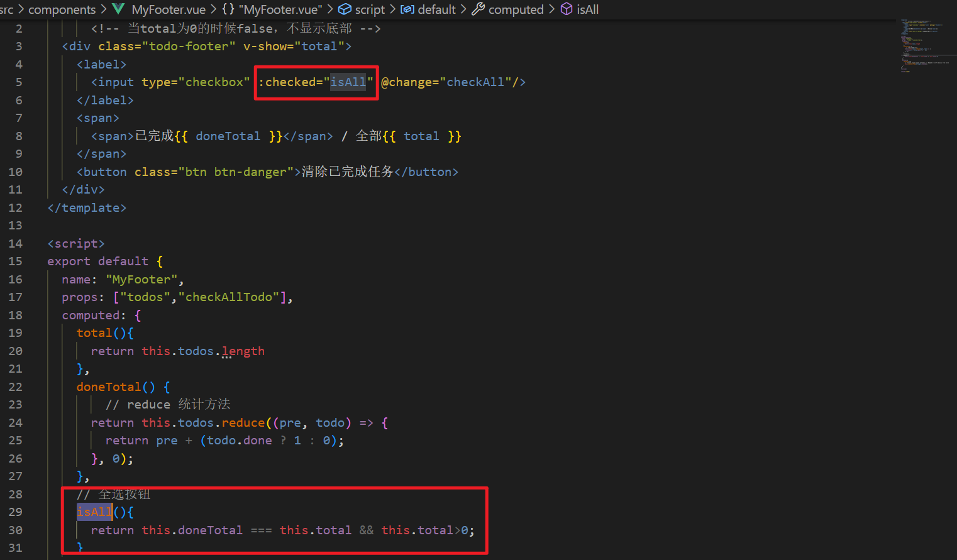Open the MyFooter.vue breadcrumb file entry
This screenshot has height=560, width=957.
coord(169,9)
